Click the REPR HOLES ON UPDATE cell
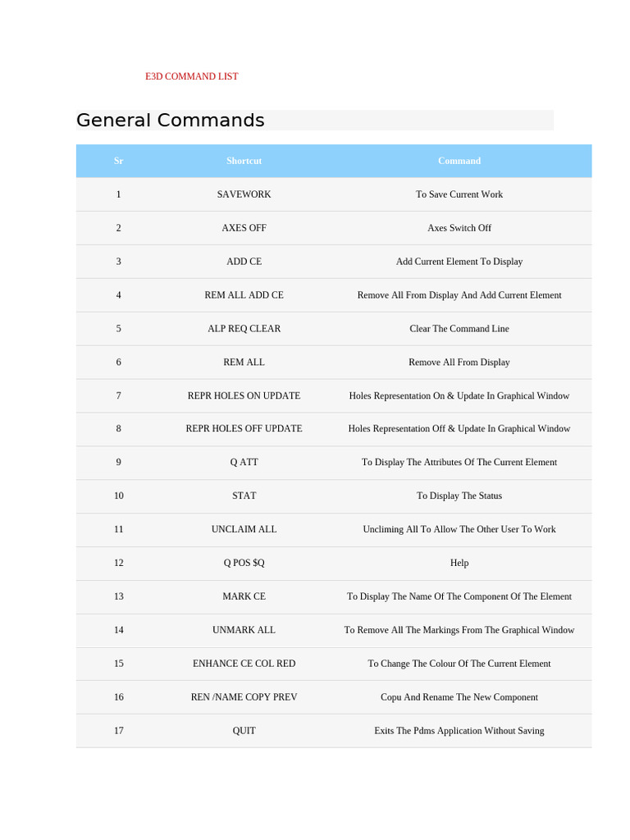 pyautogui.click(x=244, y=395)
